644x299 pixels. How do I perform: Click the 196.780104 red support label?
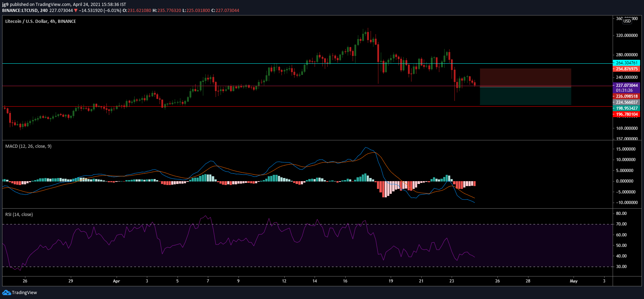[627, 114]
